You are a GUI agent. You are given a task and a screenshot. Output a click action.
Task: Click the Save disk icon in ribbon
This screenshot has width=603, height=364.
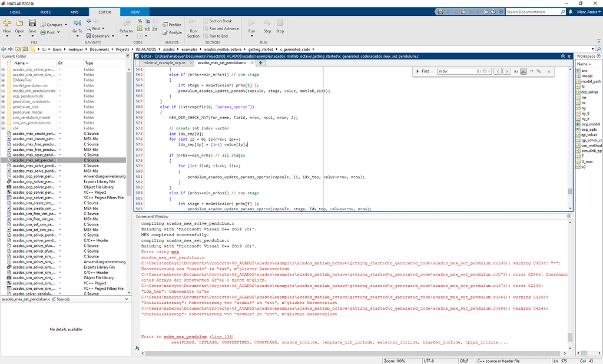coord(32,23)
